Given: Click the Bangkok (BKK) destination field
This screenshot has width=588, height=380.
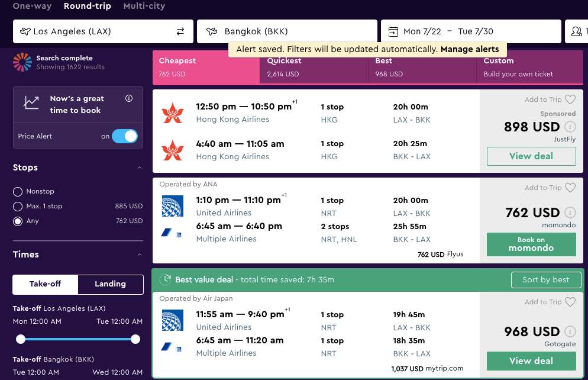Looking at the screenshot, I should pos(287,31).
